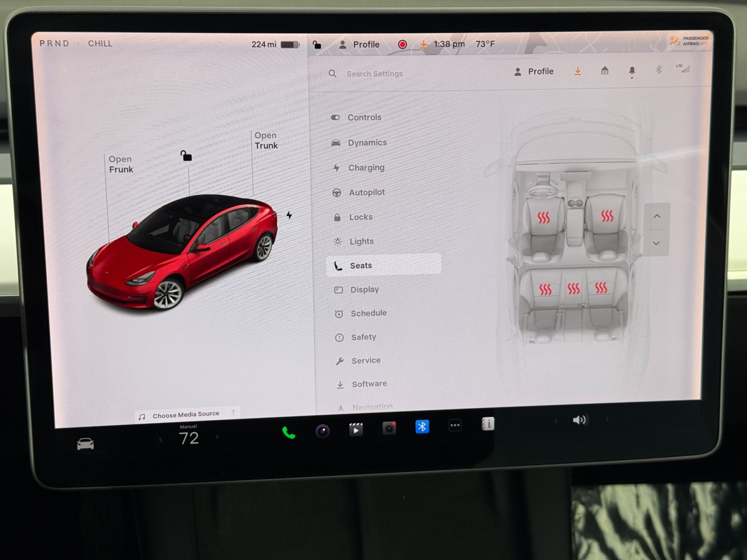Open the owner's manual icon
The image size is (747, 560).
487,424
